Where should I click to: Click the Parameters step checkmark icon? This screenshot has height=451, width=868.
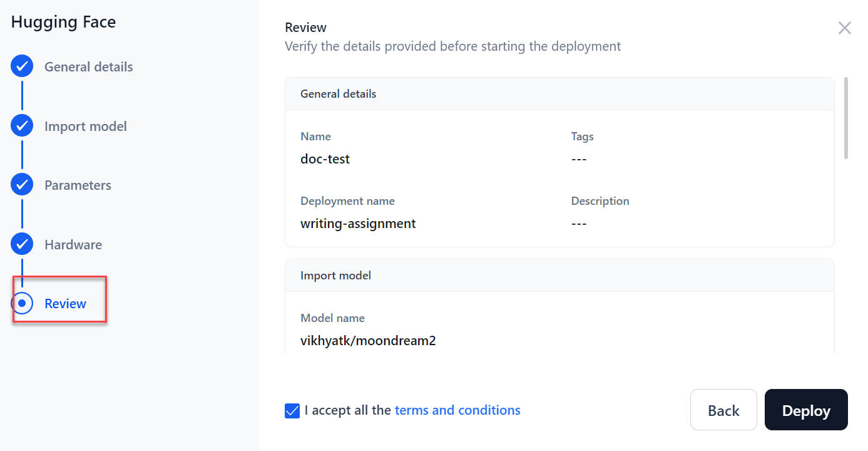click(x=22, y=185)
